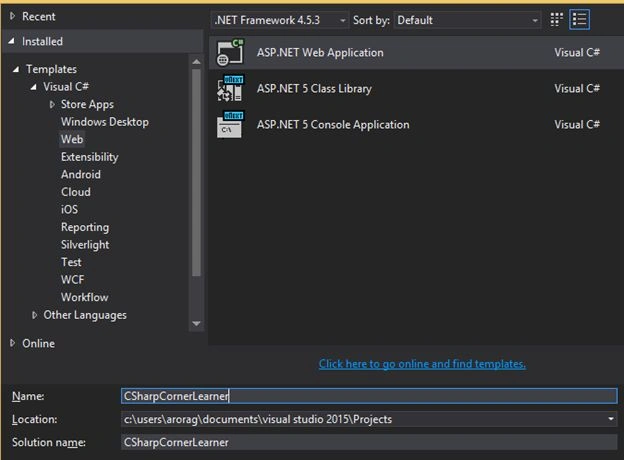
Task: Select the Silverlight template category
Action: point(85,245)
